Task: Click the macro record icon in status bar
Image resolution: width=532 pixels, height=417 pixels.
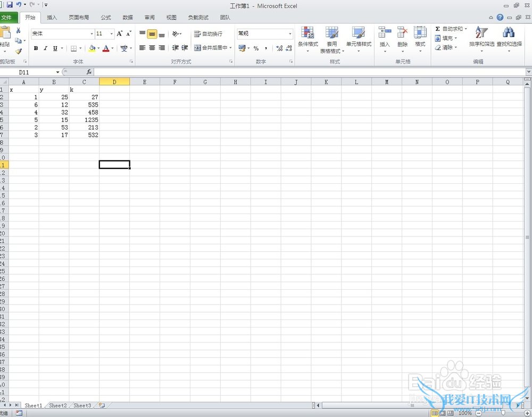Action: click(x=19, y=413)
